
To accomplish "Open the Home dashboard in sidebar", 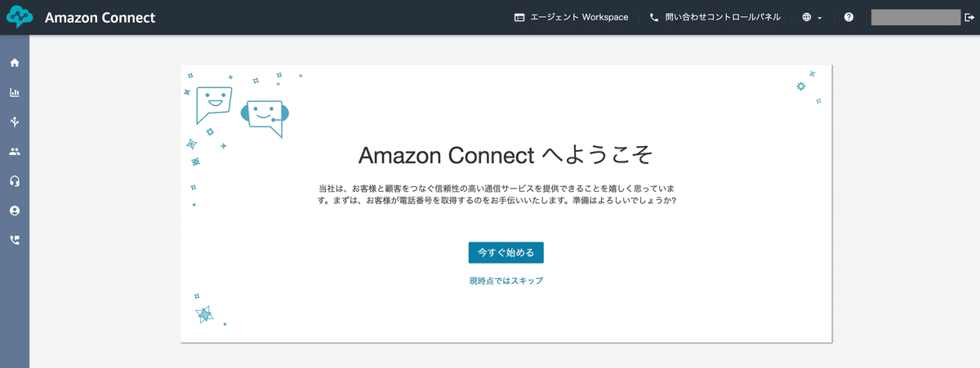I will point(15,63).
